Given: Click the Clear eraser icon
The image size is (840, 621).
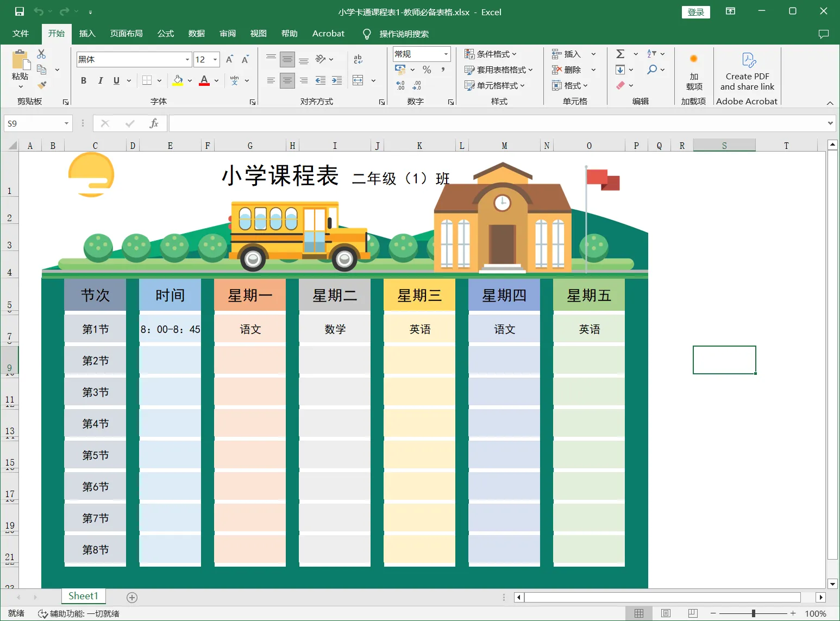Looking at the screenshot, I should pyautogui.click(x=620, y=85).
